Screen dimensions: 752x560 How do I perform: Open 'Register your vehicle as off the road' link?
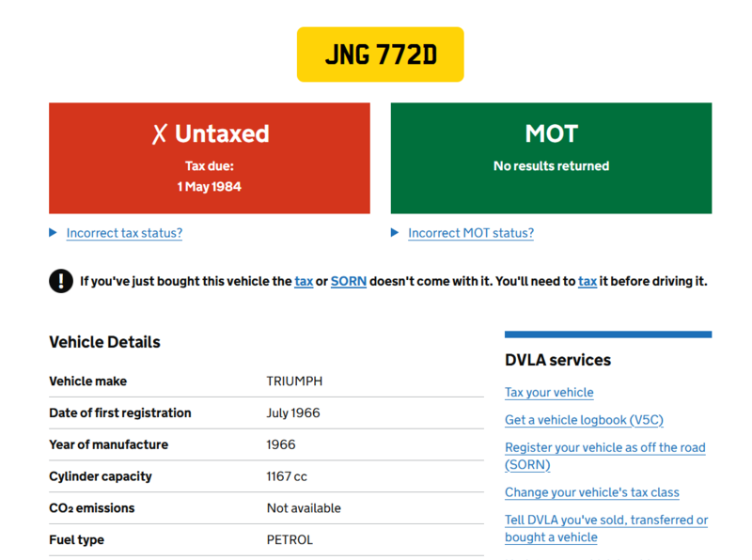(x=604, y=448)
